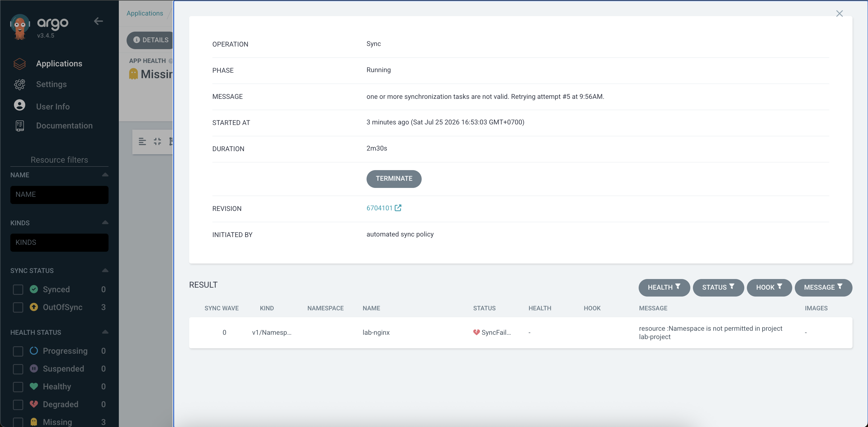
Task: Open the STATUS result filter dropdown
Action: (x=718, y=287)
